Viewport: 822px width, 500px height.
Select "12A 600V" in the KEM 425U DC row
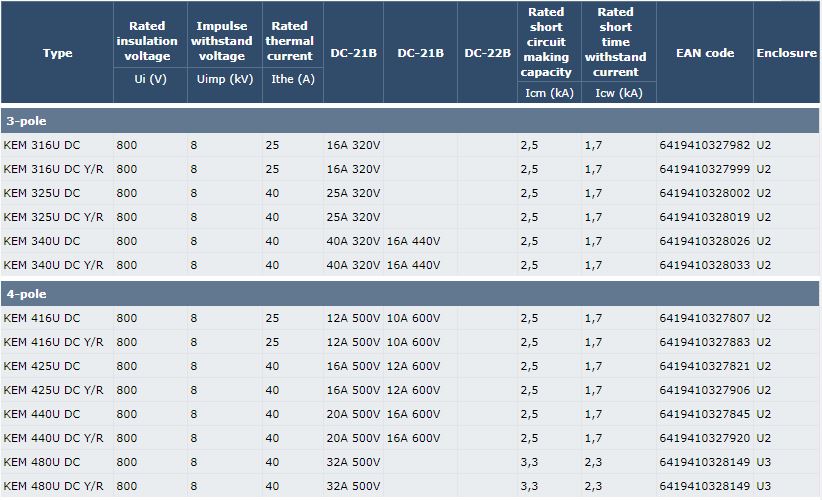[x=414, y=366]
